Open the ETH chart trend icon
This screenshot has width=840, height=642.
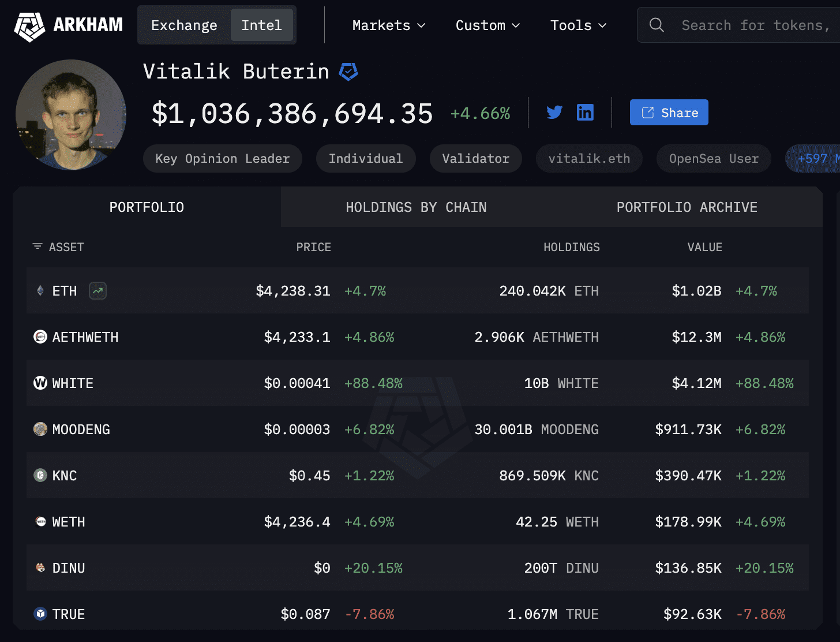tap(98, 291)
